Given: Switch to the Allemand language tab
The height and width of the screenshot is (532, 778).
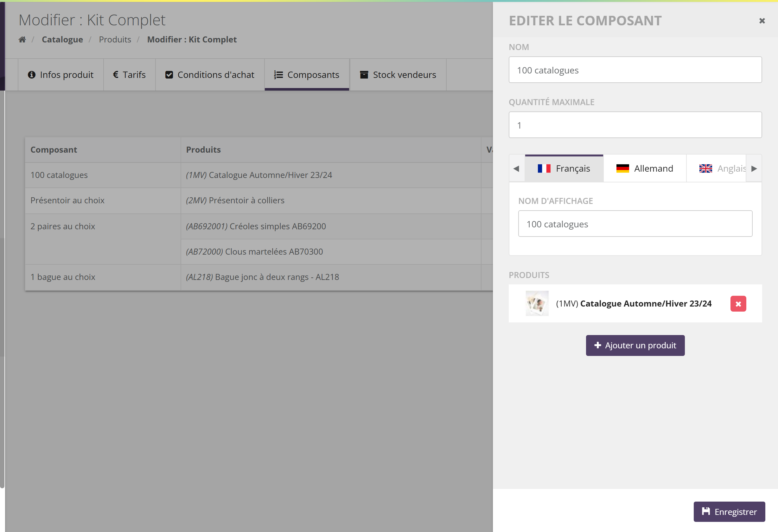Looking at the screenshot, I should click(x=645, y=169).
